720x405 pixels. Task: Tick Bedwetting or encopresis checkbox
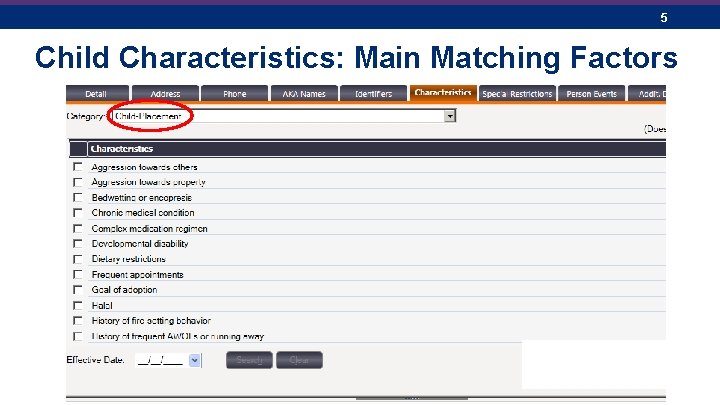[78, 197]
